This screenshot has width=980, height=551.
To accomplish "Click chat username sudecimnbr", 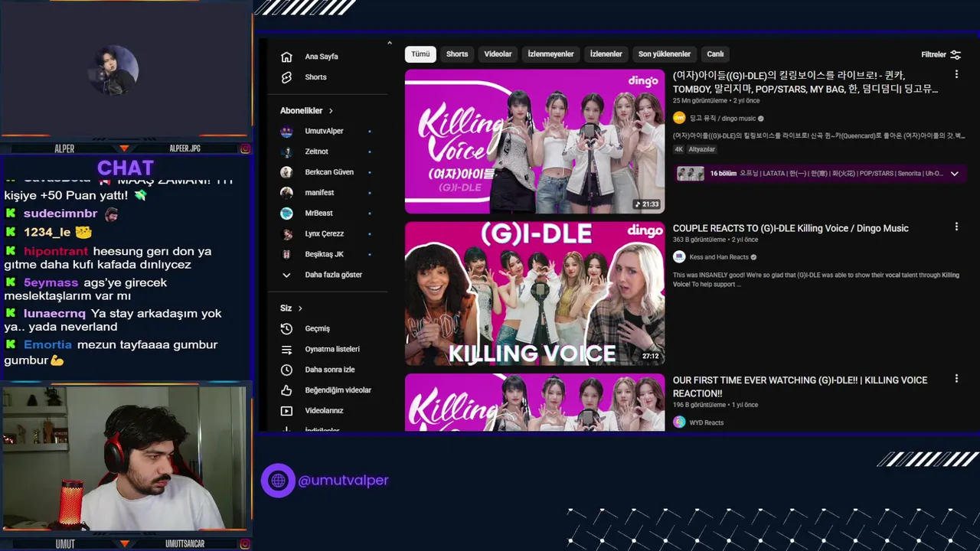I will pyautogui.click(x=60, y=214).
